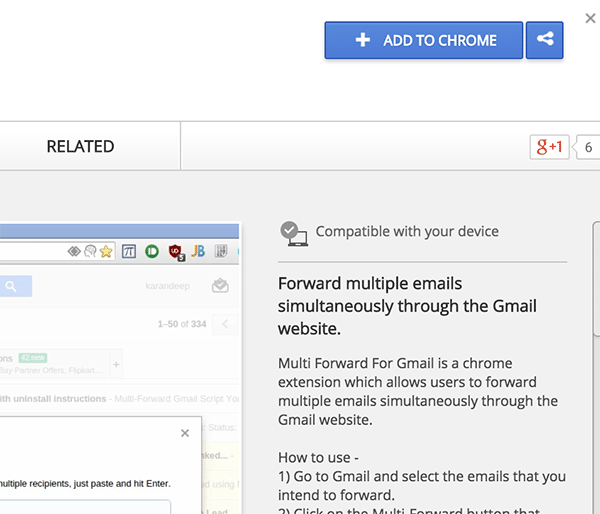This screenshot has width=600, height=514.
Task: Click the JB extension icon in screenshot
Action: click(x=199, y=251)
